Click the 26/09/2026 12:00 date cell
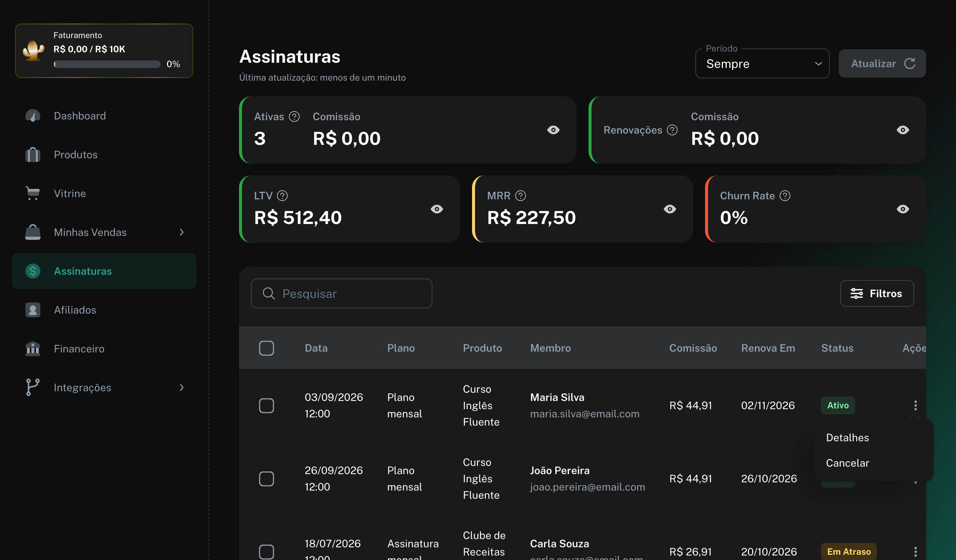This screenshot has height=560, width=956. click(x=334, y=479)
